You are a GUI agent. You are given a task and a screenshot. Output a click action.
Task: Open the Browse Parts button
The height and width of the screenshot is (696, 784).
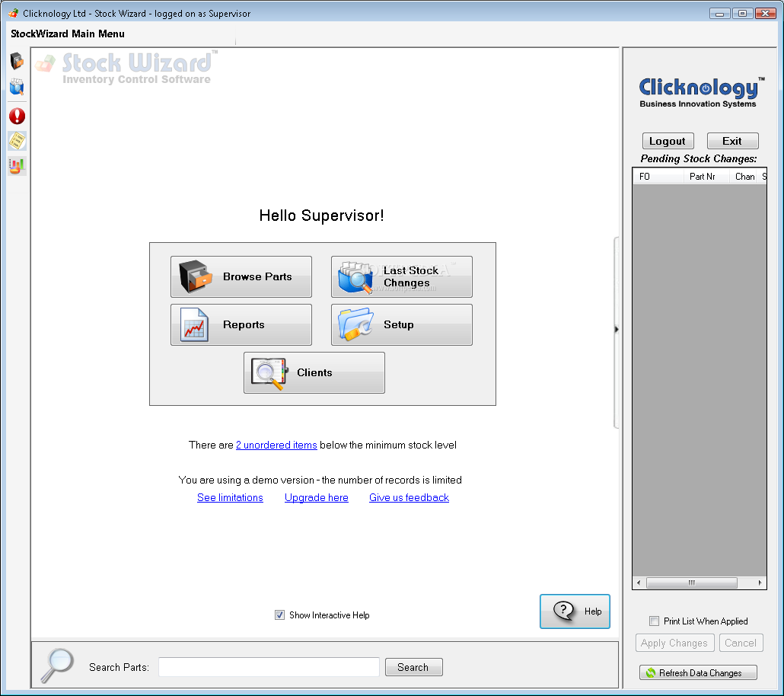(241, 276)
